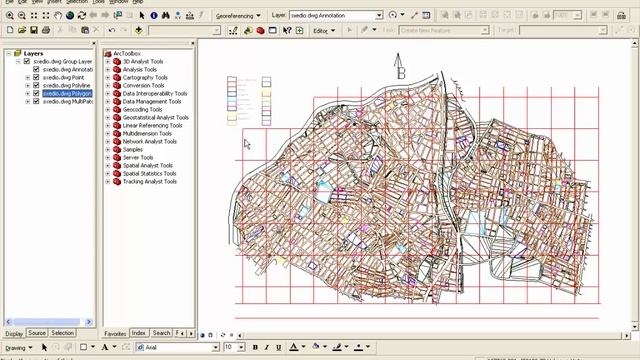This screenshot has width=640, height=360.
Task: Toggle sxedio.dwg Polyline layer checkbox
Action: [x=36, y=85]
